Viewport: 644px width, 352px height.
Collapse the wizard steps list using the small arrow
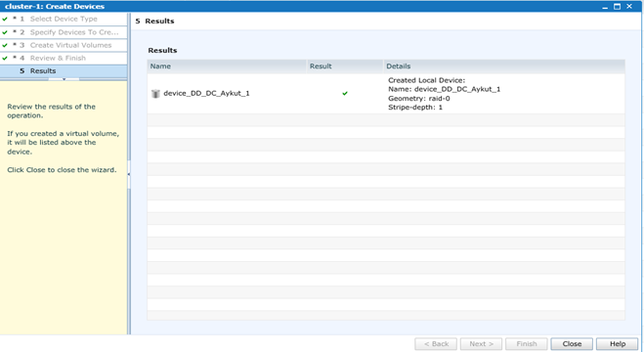[64, 79]
